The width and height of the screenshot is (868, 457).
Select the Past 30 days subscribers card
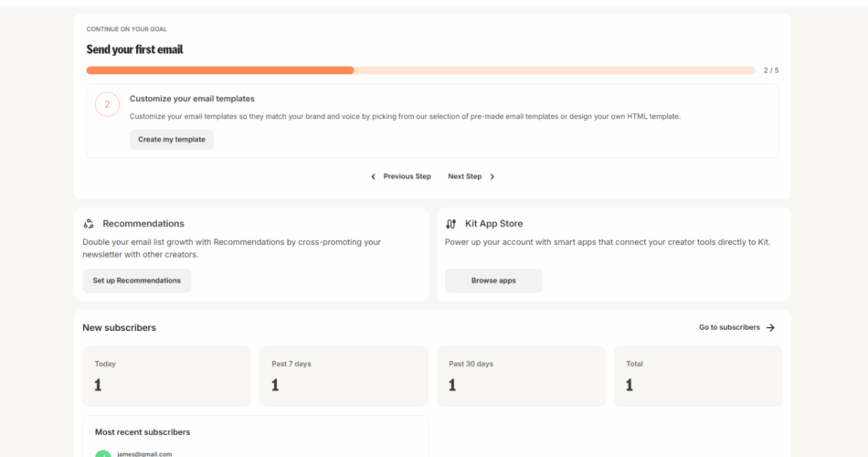click(x=521, y=376)
